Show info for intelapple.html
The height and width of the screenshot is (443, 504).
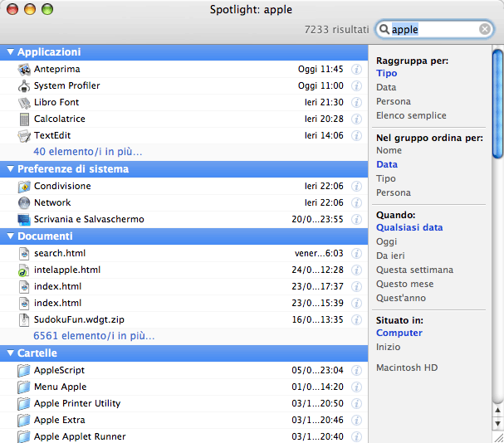point(356,270)
